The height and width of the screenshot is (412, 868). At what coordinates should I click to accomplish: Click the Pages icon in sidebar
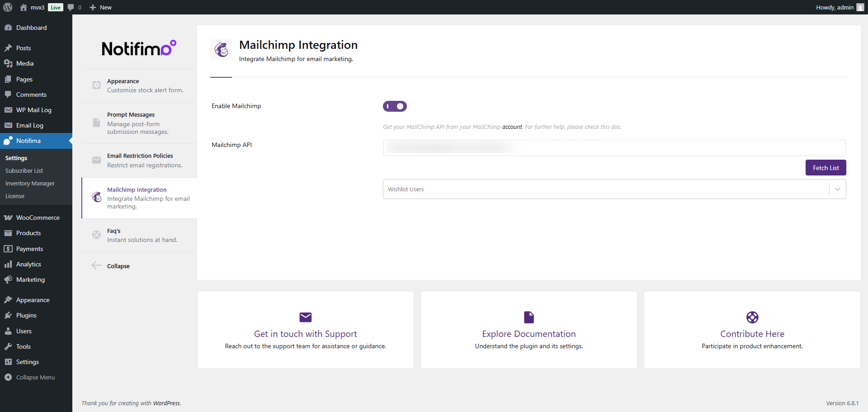8,79
